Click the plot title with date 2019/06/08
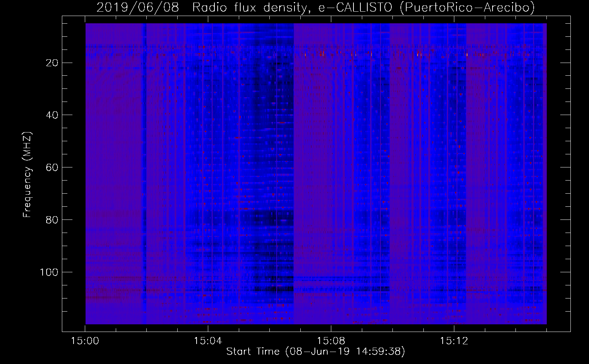Image resolution: width=589 pixels, height=364 pixels. coord(316,8)
